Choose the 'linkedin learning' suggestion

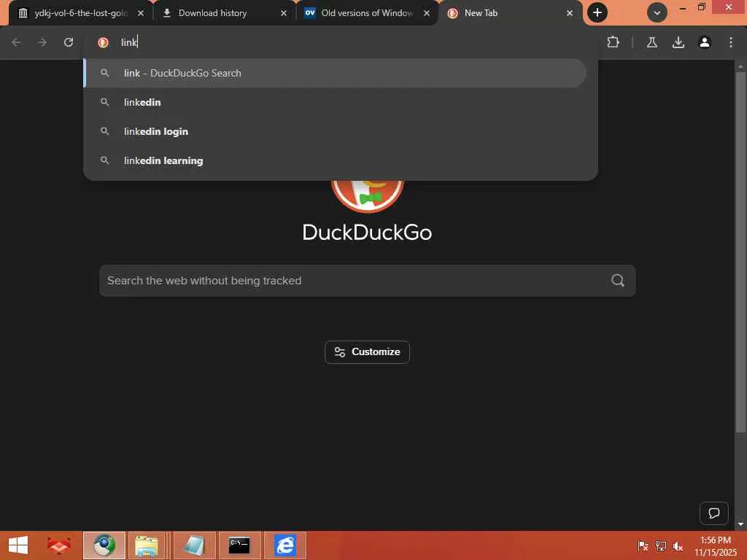coord(335,160)
